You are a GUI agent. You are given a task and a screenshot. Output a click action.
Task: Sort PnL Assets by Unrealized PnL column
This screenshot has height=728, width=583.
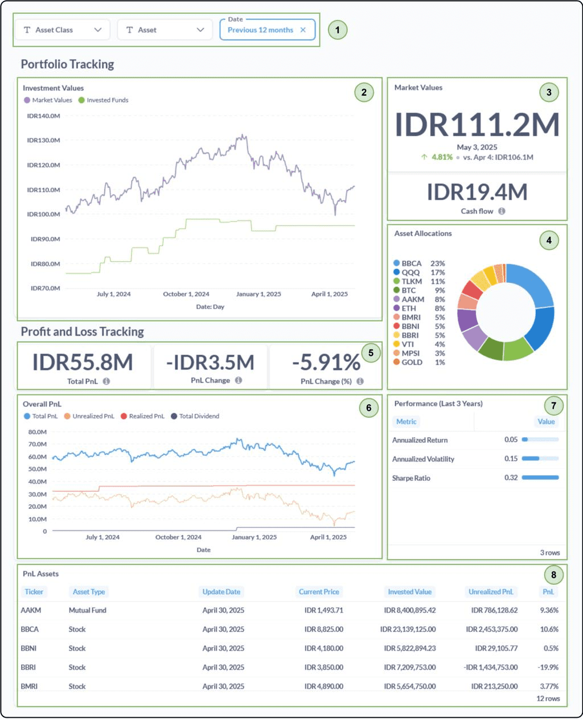pos(491,592)
